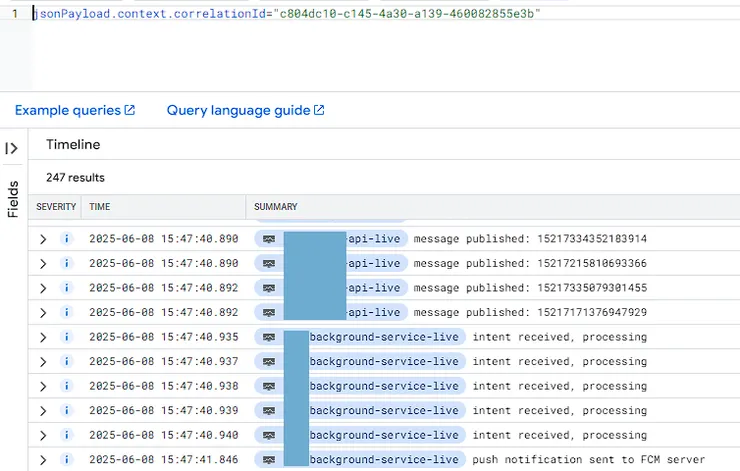
Task: Expand the Fields side panel arrow
Action: (11, 148)
